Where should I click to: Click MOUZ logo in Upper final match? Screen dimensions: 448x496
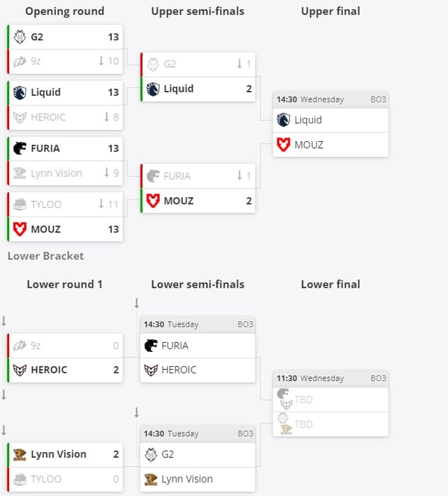(283, 144)
